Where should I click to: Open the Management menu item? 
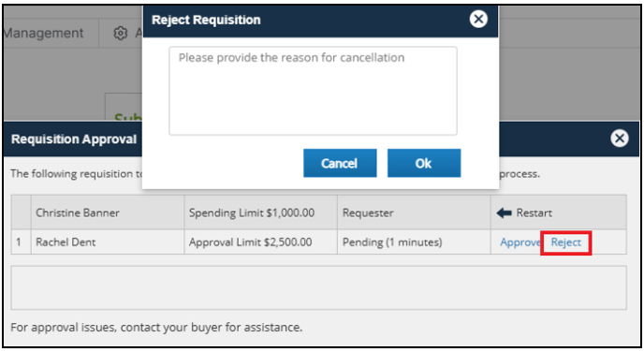point(43,33)
